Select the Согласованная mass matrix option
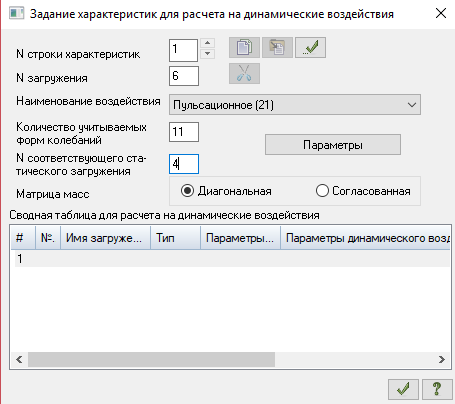The image size is (455, 404). pyautogui.click(x=363, y=191)
